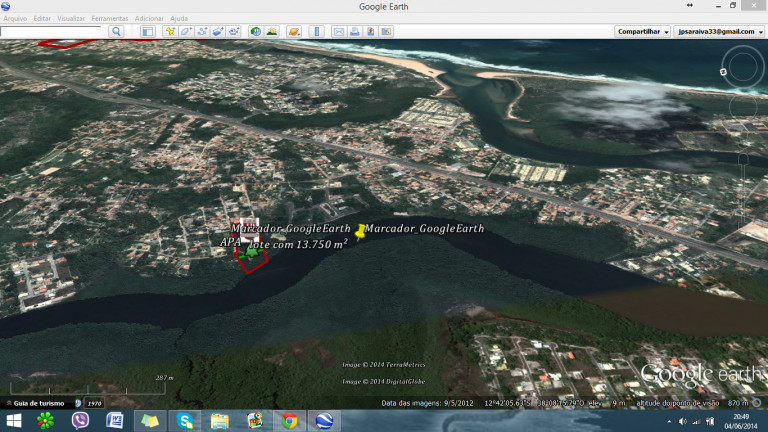
Task: Expand the Guia de turismo panel
Action: (x=35, y=403)
